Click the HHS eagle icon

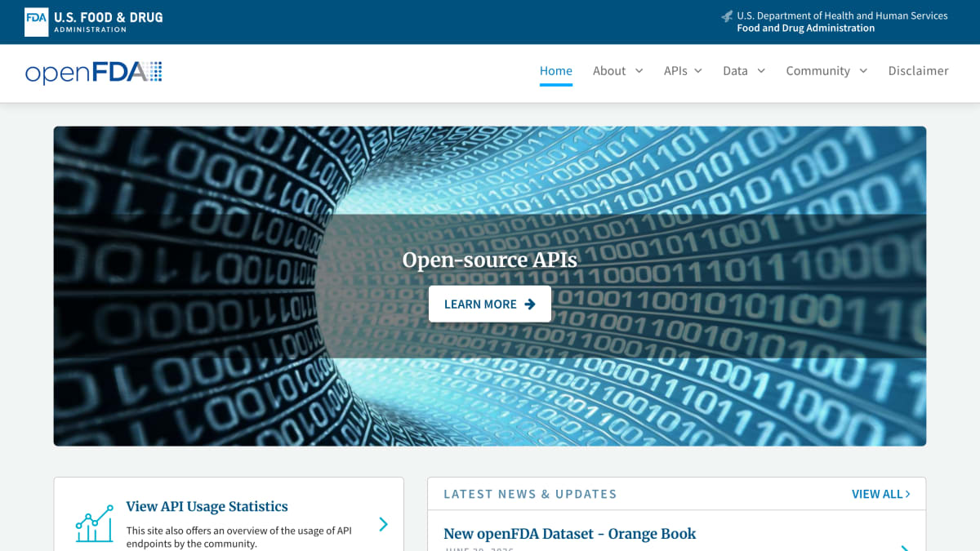pyautogui.click(x=727, y=16)
